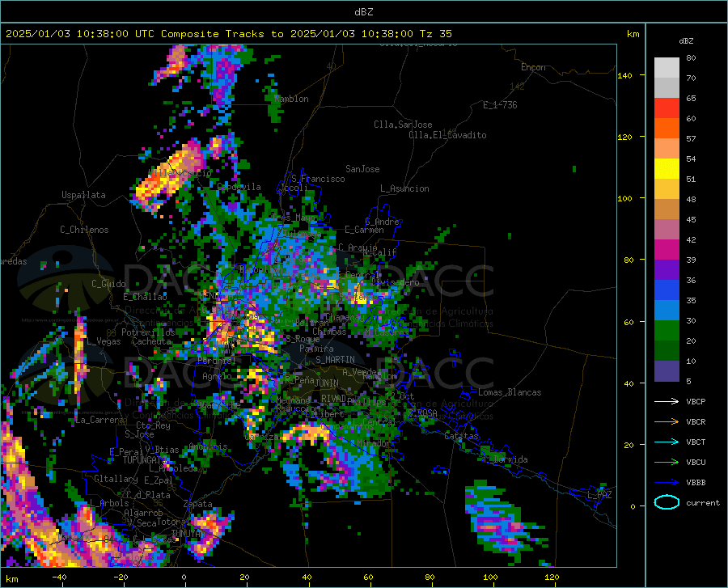Click the 'JUNIN' map label
This screenshot has height=588, width=728.
327,383
